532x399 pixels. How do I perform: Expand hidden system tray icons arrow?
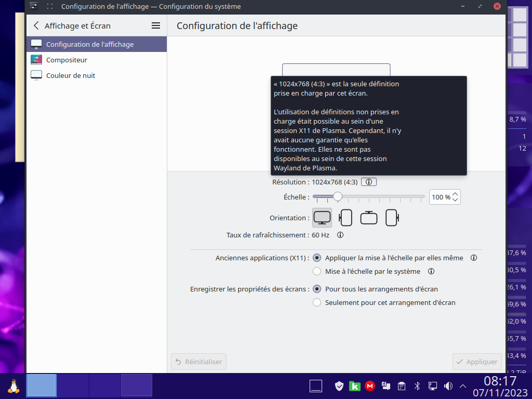[x=463, y=386]
